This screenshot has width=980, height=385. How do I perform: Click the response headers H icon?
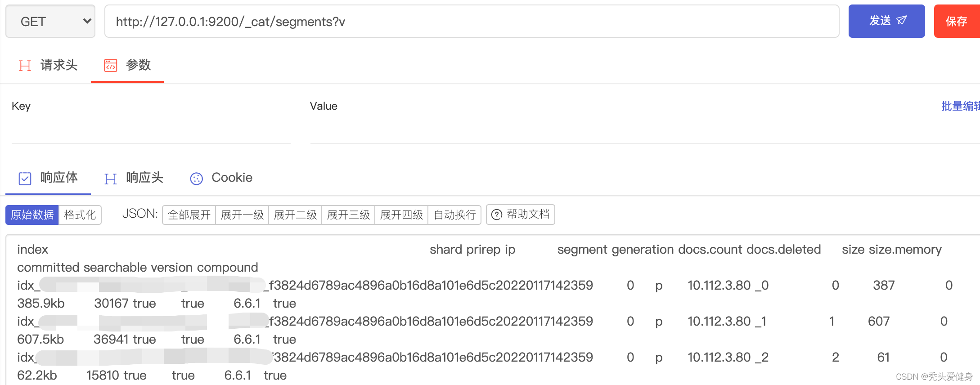[x=110, y=179]
